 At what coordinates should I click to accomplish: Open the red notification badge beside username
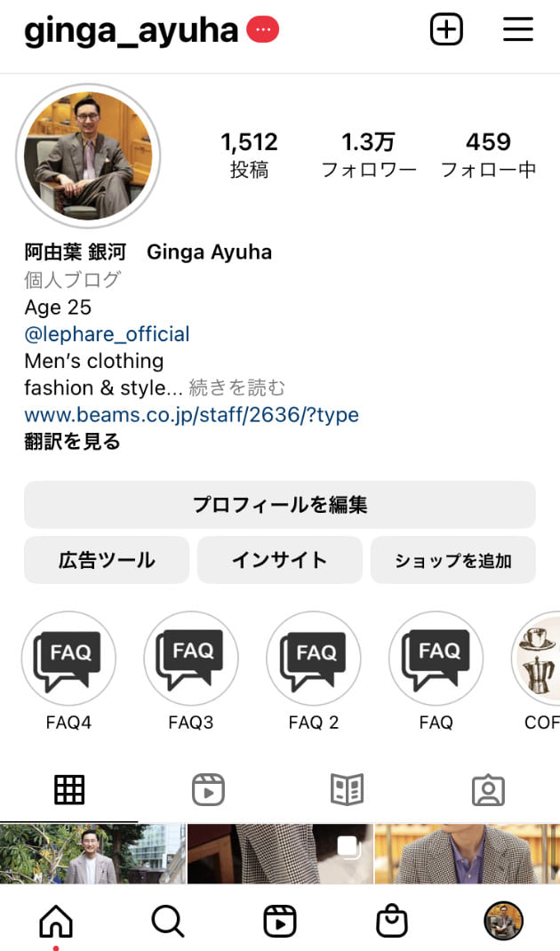(262, 30)
